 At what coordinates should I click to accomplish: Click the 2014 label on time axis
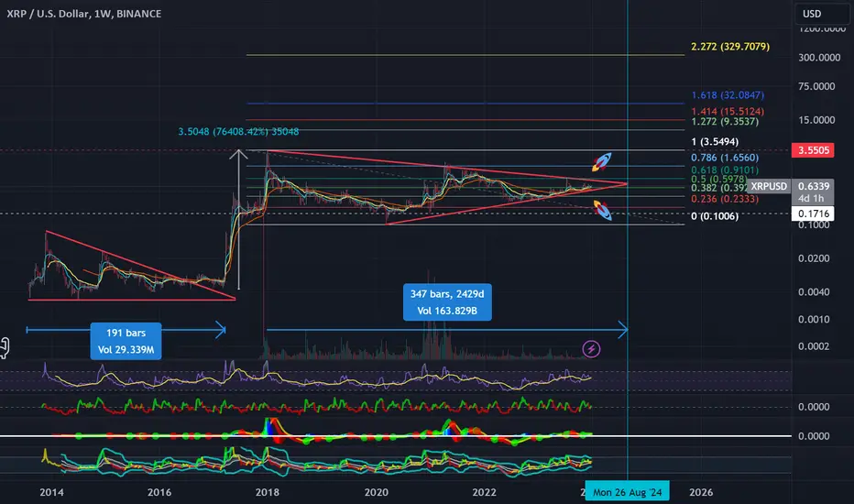[51, 492]
